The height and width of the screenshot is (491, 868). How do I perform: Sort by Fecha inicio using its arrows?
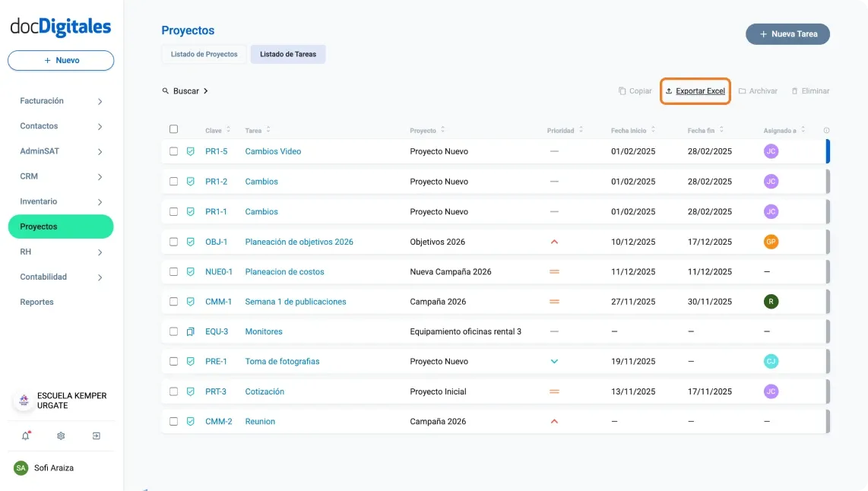[654, 129]
